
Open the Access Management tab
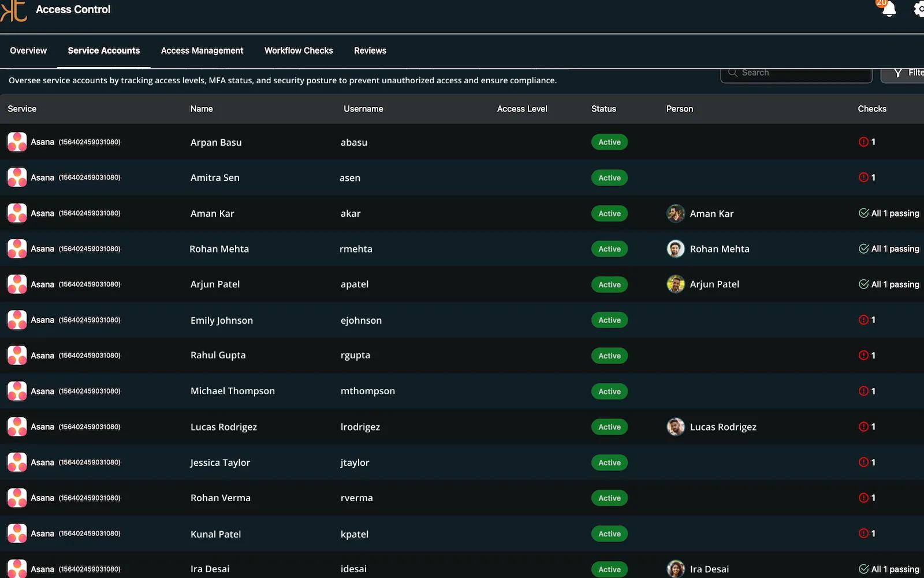click(x=202, y=51)
